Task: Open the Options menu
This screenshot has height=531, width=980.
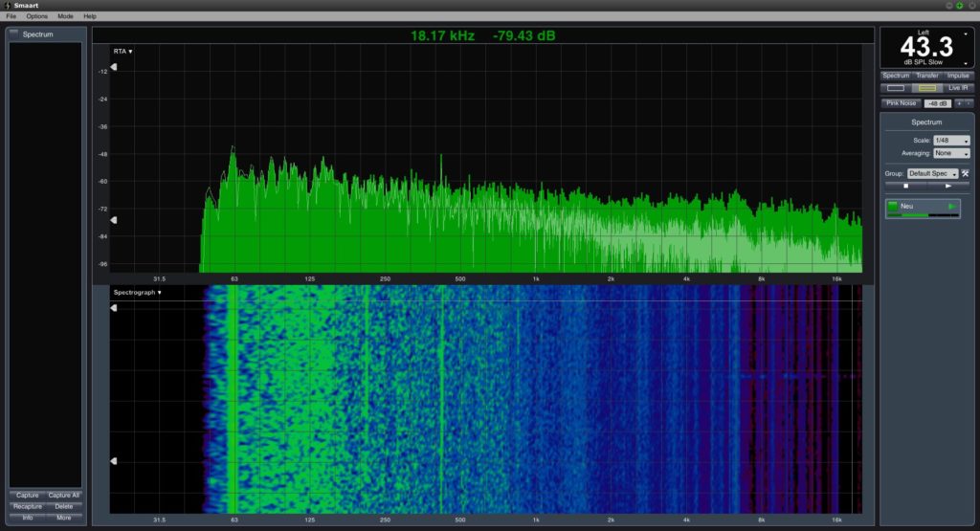Action: click(37, 16)
